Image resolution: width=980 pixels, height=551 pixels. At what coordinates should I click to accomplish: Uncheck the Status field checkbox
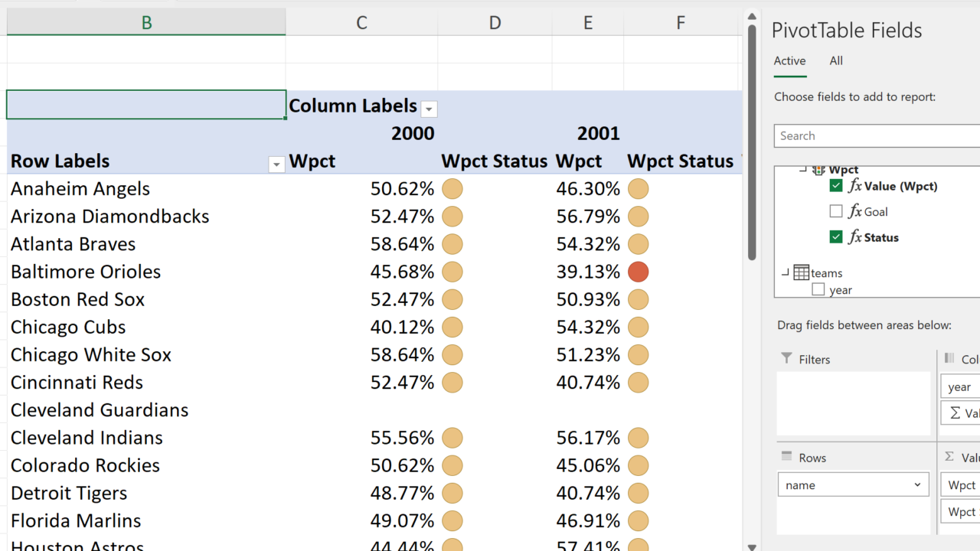836,237
